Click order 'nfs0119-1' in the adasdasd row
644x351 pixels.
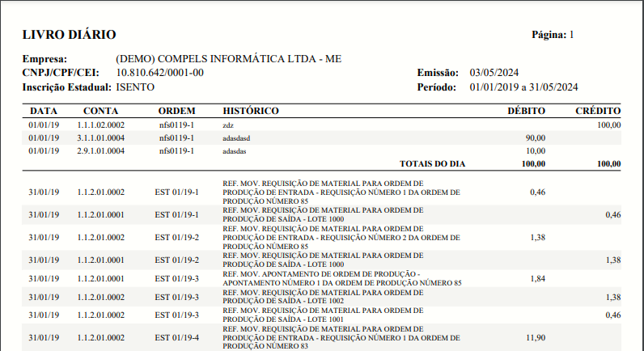176,138
